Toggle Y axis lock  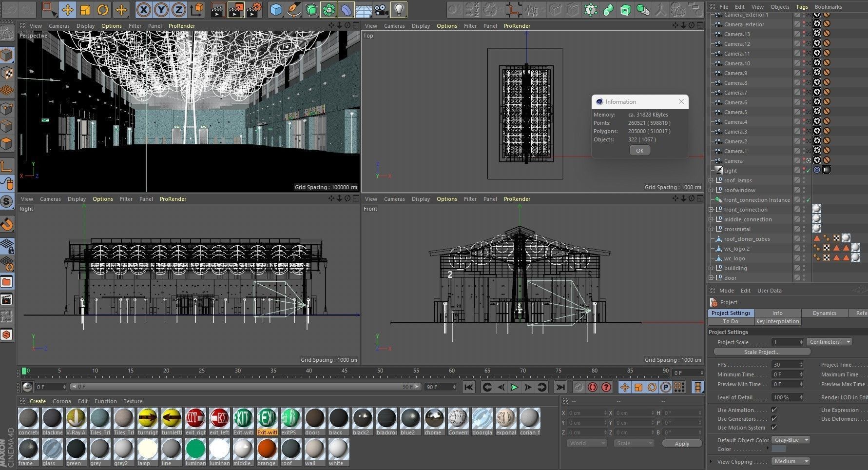(161, 9)
